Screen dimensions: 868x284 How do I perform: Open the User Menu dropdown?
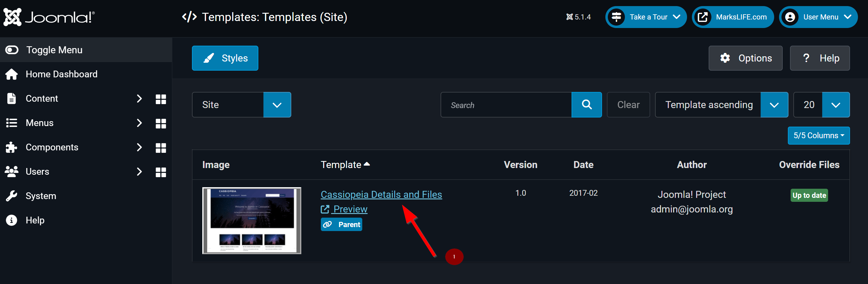(818, 17)
